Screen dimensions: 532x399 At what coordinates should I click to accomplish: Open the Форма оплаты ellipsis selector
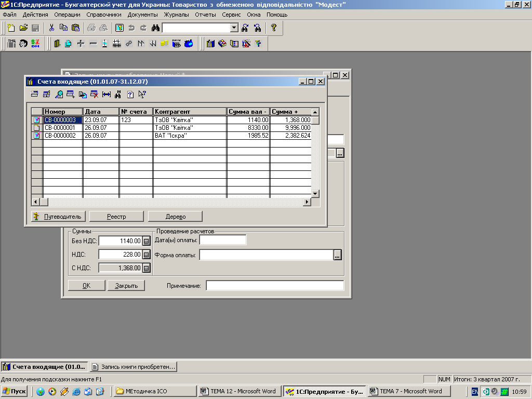(337, 255)
